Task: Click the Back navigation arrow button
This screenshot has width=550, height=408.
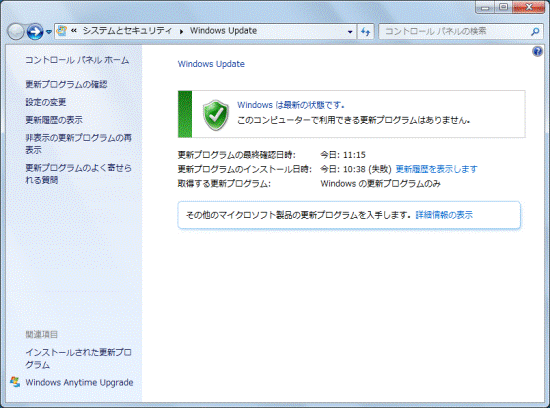Action: pyautogui.click(x=16, y=32)
